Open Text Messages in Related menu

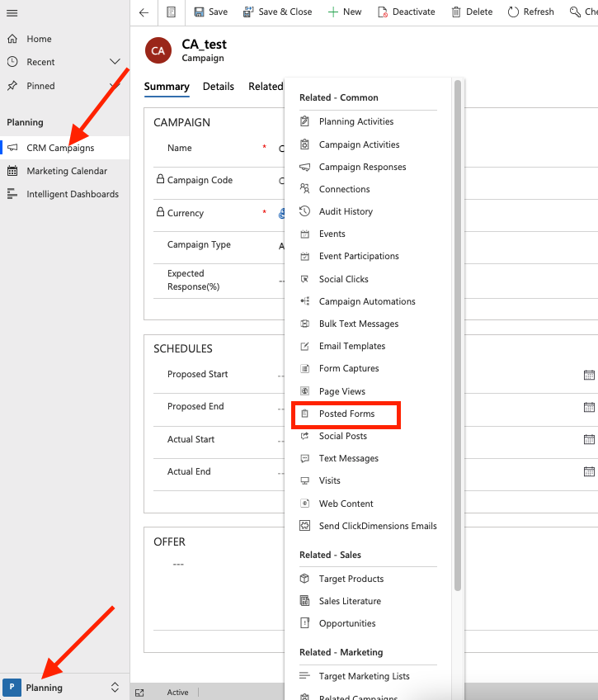coord(348,458)
